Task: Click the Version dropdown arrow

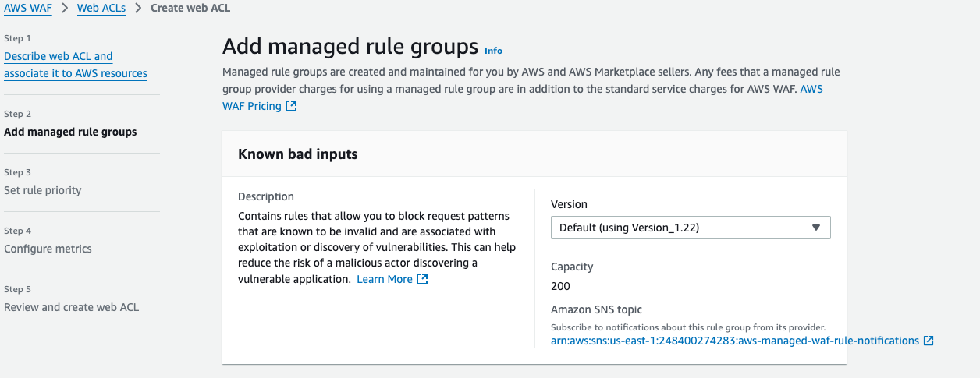Action: [x=816, y=228]
